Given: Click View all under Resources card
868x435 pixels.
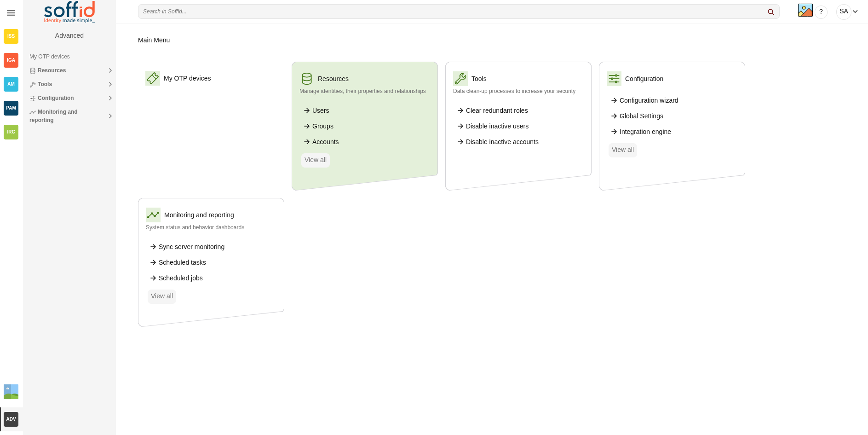Looking at the screenshot, I should point(316,160).
